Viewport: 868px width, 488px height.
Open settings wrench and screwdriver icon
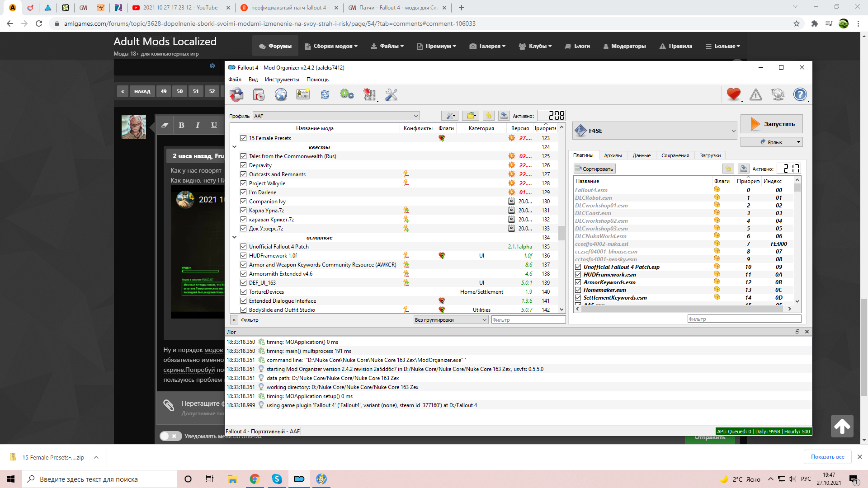(391, 95)
